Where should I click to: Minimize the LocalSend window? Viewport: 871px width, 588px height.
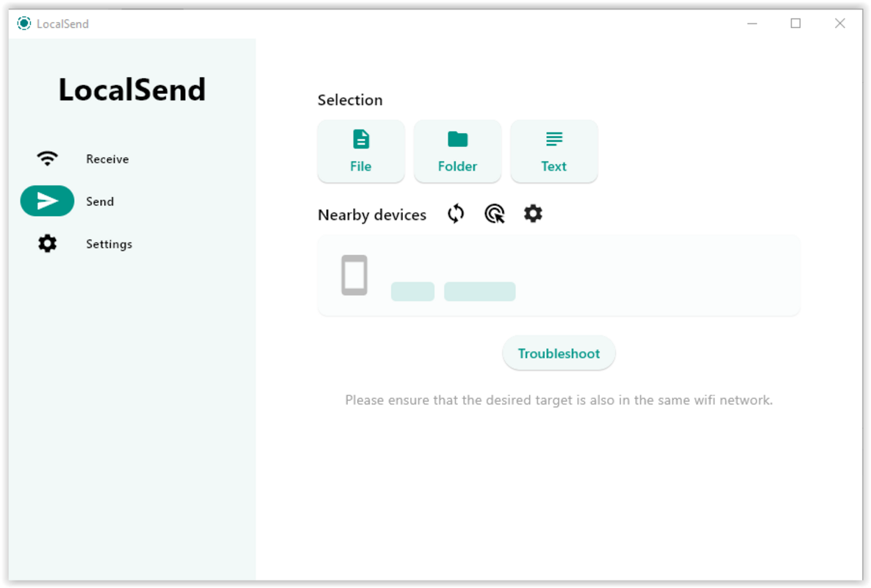pyautogui.click(x=752, y=24)
